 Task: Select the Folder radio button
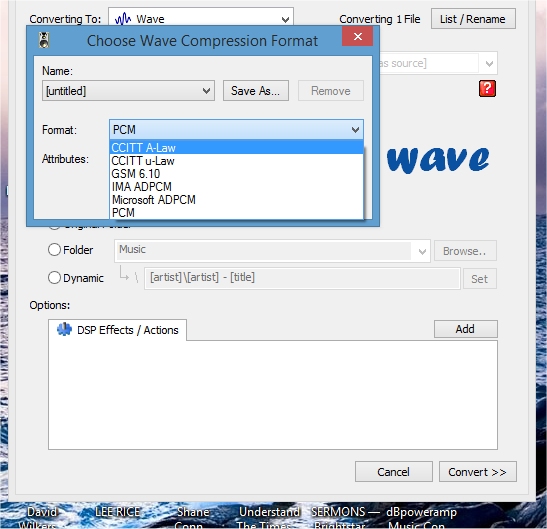(54, 249)
